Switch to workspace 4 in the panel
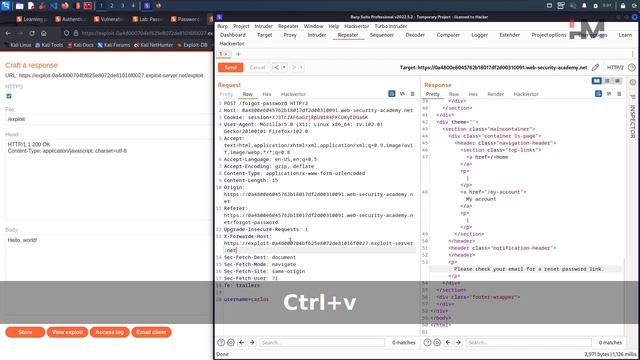Image resolution: width=640 pixels, height=360 pixels. (x=133, y=6)
